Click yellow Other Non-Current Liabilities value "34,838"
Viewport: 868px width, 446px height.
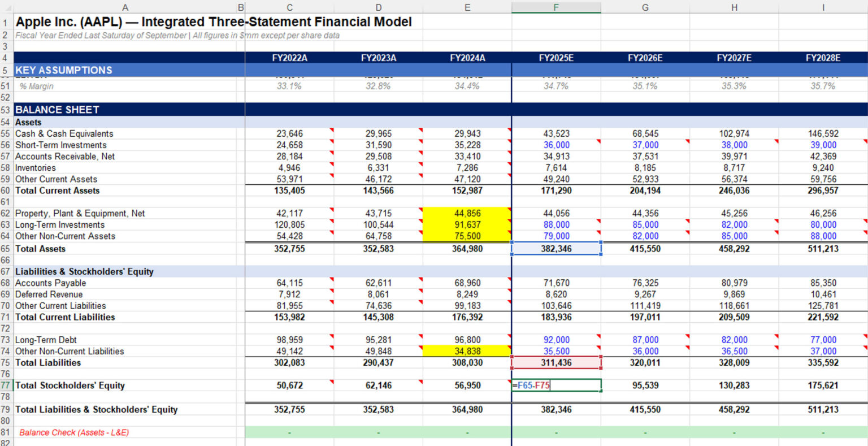467,351
